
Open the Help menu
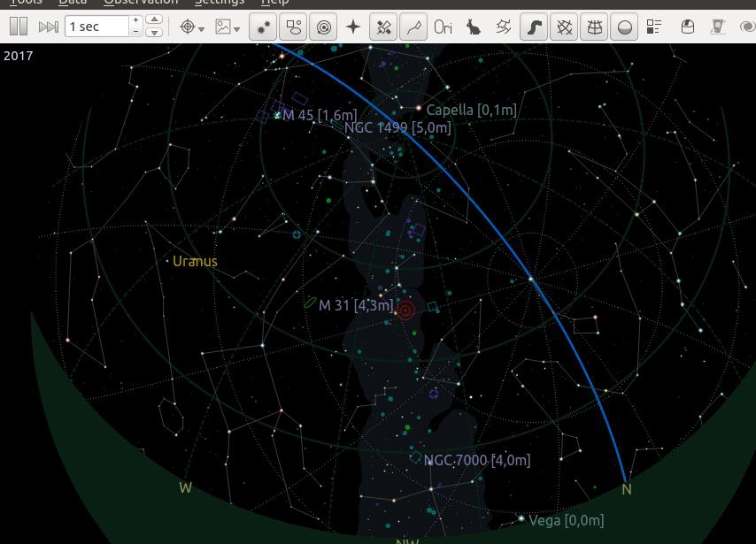click(x=274, y=3)
